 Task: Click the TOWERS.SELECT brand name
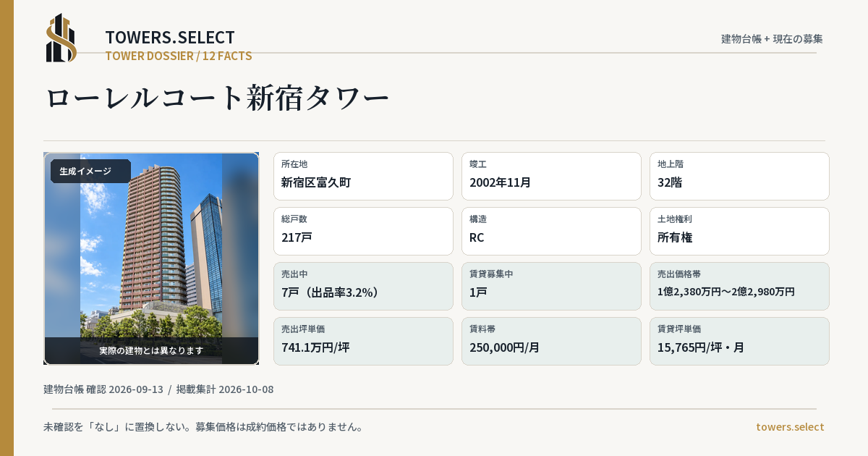170,38
